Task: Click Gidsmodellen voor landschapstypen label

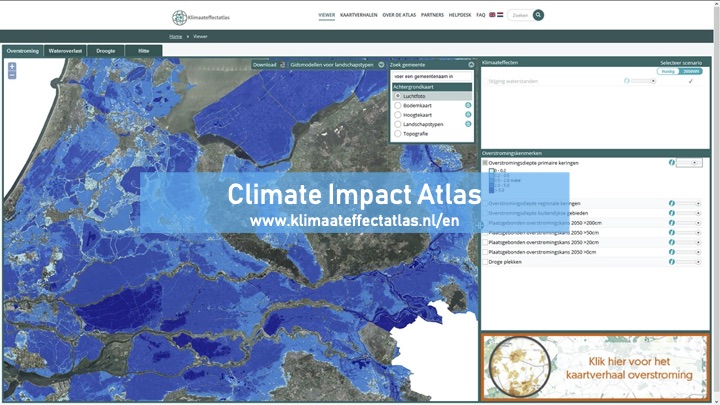Action: (332, 65)
